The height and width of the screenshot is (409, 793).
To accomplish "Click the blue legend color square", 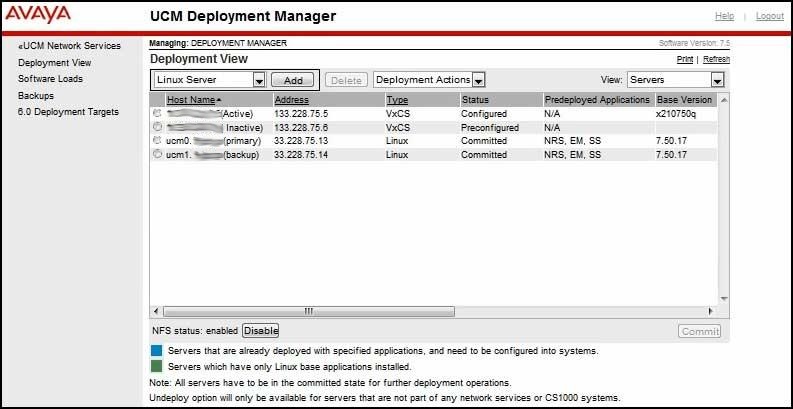I will [x=157, y=350].
